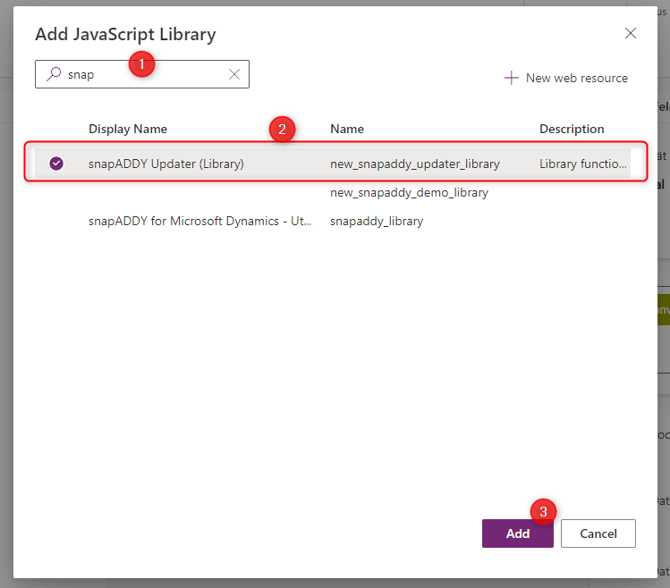Click the plus icon for new web resource
The image size is (670, 588).
coord(511,78)
